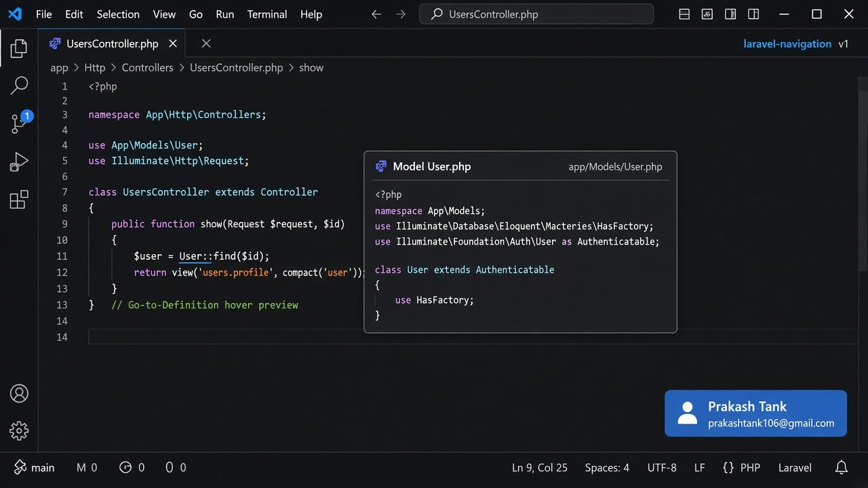Click the command center search box

(x=536, y=14)
